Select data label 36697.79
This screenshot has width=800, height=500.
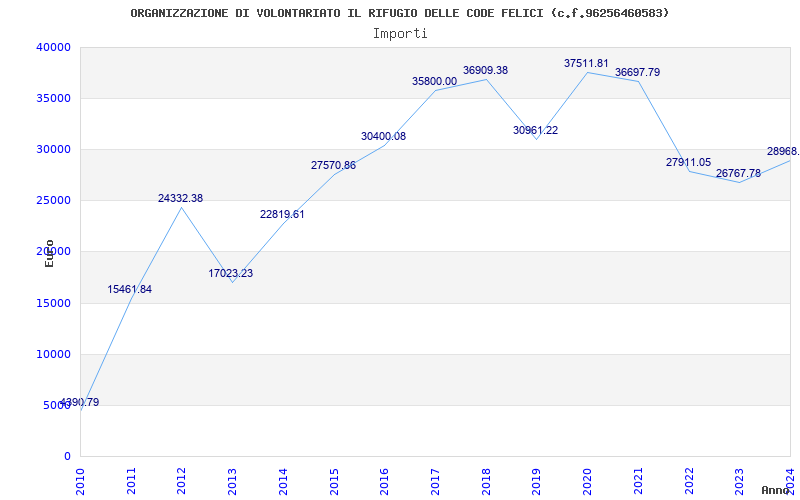tap(638, 72)
